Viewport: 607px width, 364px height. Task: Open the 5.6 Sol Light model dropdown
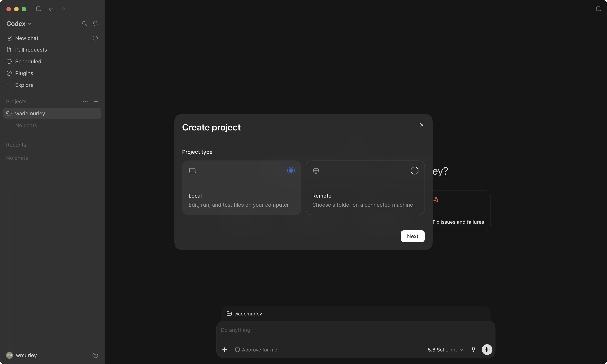(x=445, y=350)
